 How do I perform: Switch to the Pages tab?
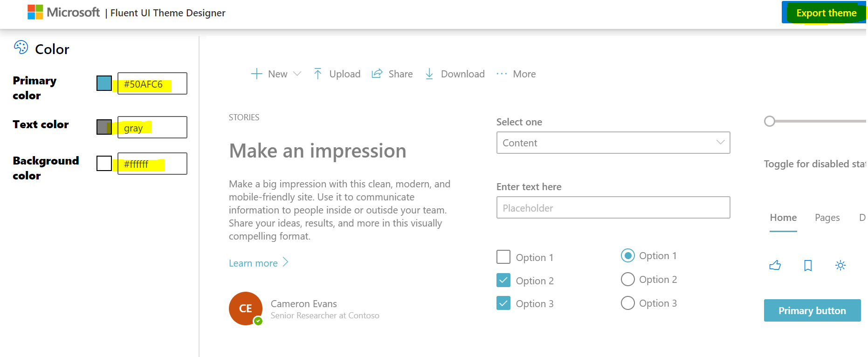click(x=827, y=217)
